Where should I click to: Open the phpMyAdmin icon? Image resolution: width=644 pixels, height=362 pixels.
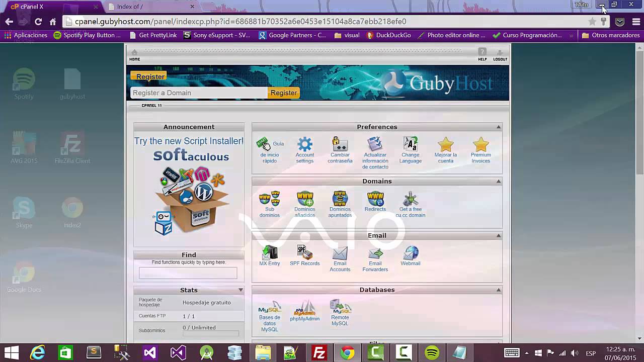pyautogui.click(x=305, y=307)
